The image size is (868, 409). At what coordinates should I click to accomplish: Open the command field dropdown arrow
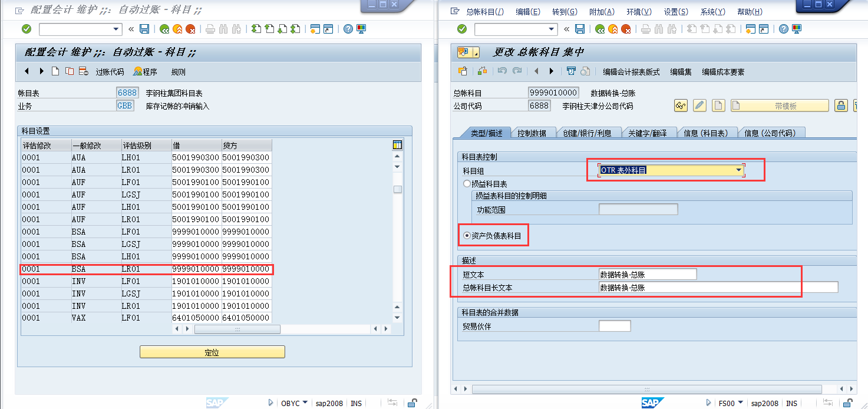click(x=116, y=29)
